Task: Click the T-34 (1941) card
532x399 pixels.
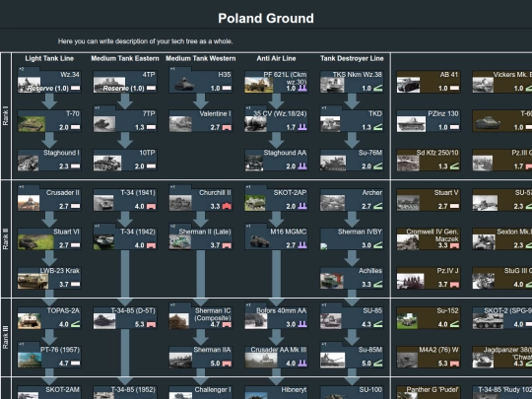Action: pyautogui.click(x=125, y=200)
